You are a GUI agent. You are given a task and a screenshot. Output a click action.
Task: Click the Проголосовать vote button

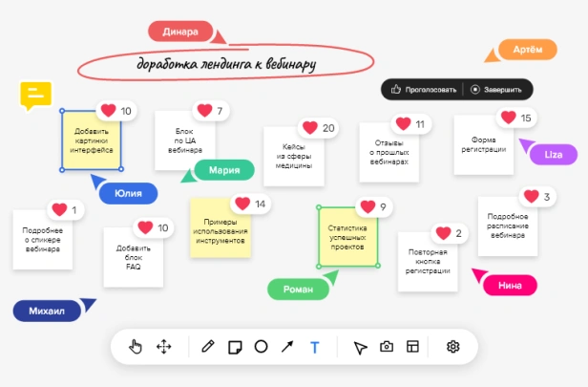(x=424, y=90)
